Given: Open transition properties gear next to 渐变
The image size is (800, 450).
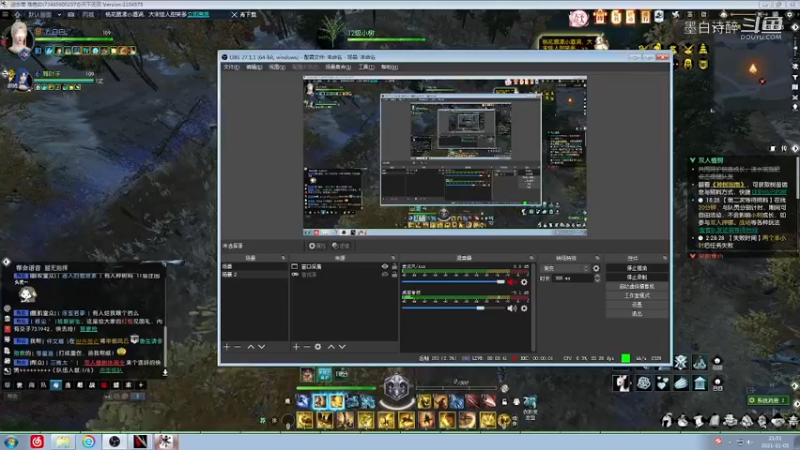Looking at the screenshot, I should pos(596,268).
